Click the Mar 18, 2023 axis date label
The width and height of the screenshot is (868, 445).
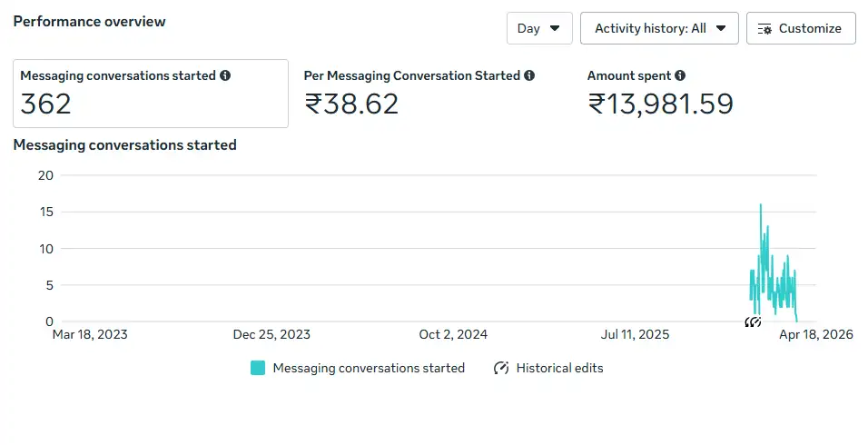point(90,334)
